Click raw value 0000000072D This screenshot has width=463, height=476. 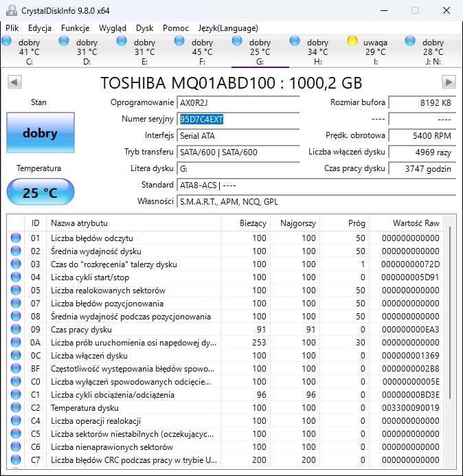tap(411, 264)
